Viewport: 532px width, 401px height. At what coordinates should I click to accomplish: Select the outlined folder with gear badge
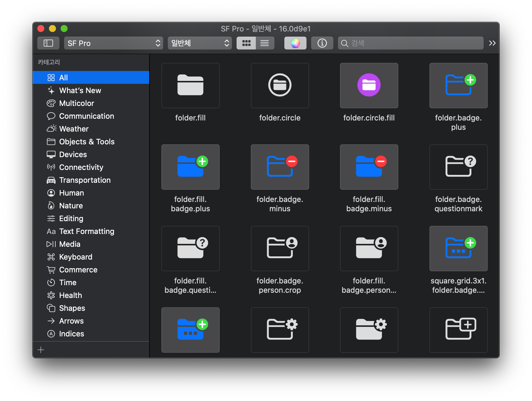(280, 330)
